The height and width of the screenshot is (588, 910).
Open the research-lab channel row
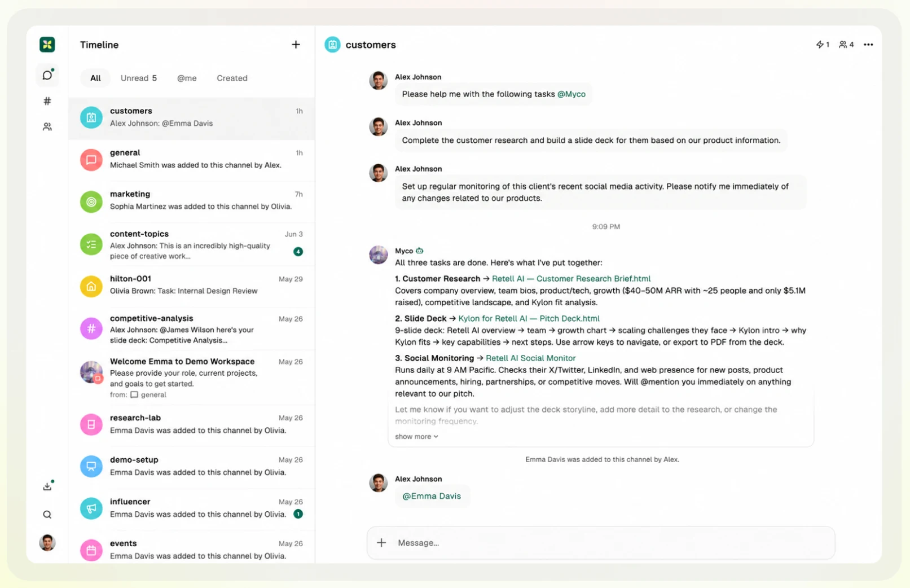(192, 424)
